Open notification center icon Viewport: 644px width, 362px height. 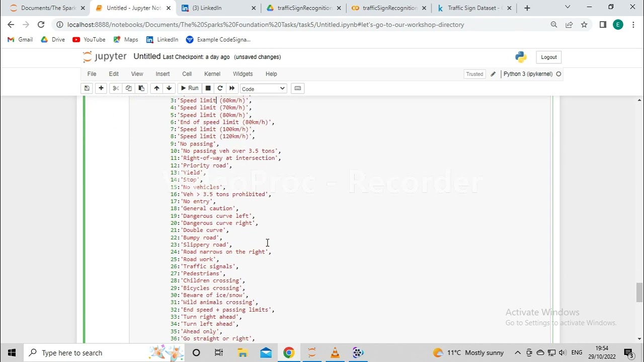click(x=628, y=353)
